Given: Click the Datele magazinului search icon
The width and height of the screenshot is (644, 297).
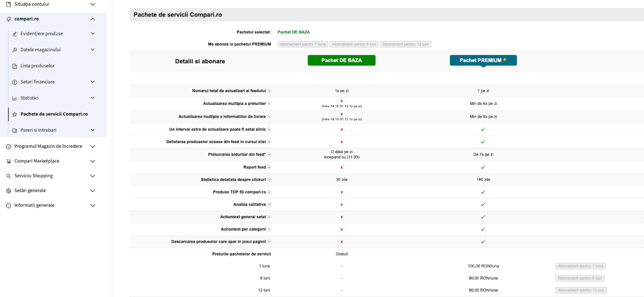Looking at the screenshot, I should 14,50.
